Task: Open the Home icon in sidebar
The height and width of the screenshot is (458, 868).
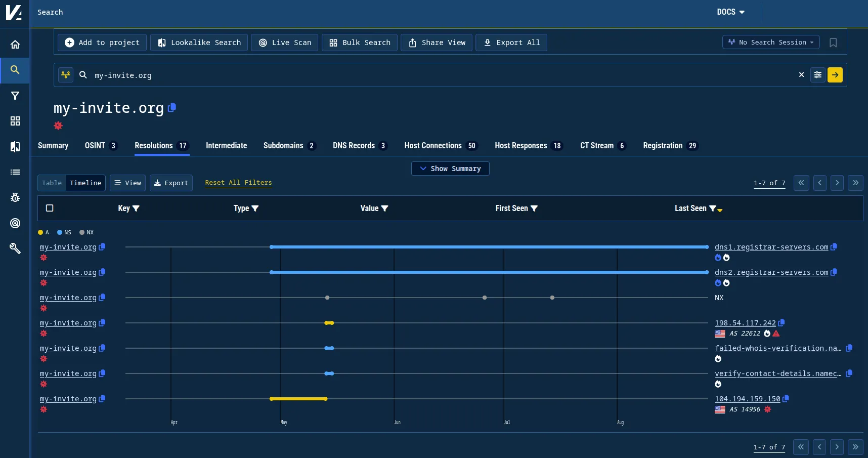Action: [x=15, y=45]
